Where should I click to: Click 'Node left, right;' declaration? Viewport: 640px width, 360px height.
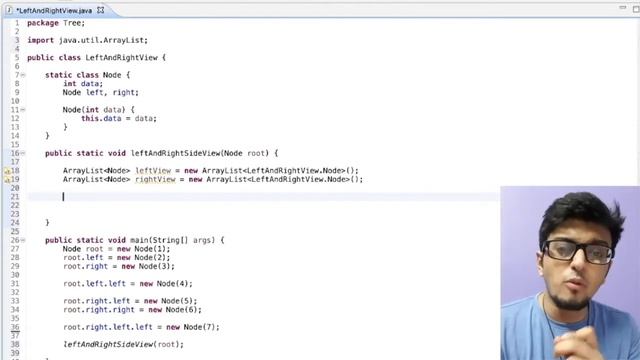click(x=100, y=93)
